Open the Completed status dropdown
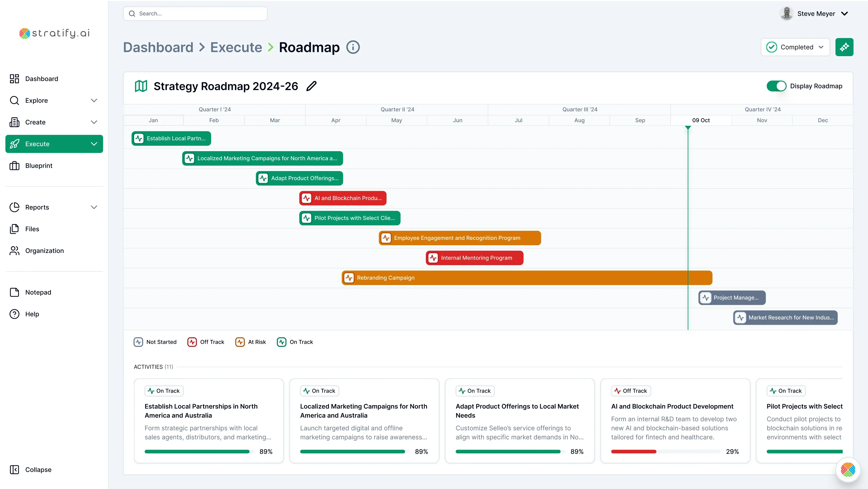The image size is (868, 489). tap(795, 47)
